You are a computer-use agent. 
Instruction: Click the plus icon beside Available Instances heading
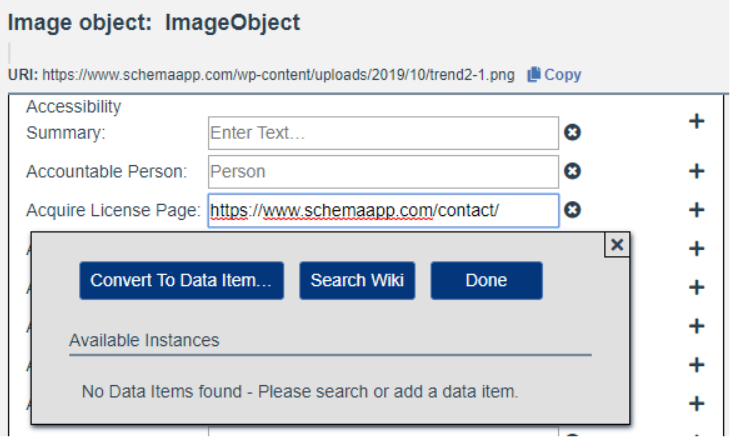(x=697, y=326)
